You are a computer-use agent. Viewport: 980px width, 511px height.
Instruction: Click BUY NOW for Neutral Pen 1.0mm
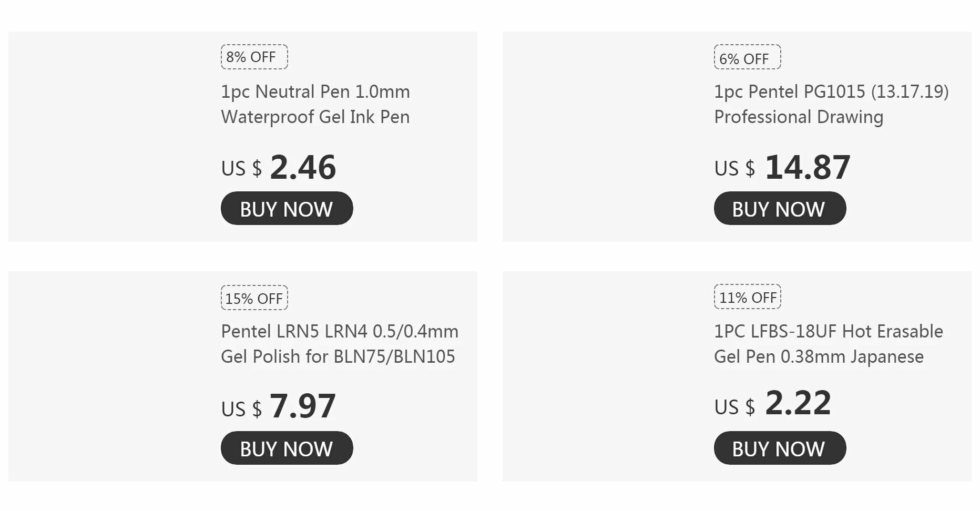pyautogui.click(x=287, y=208)
